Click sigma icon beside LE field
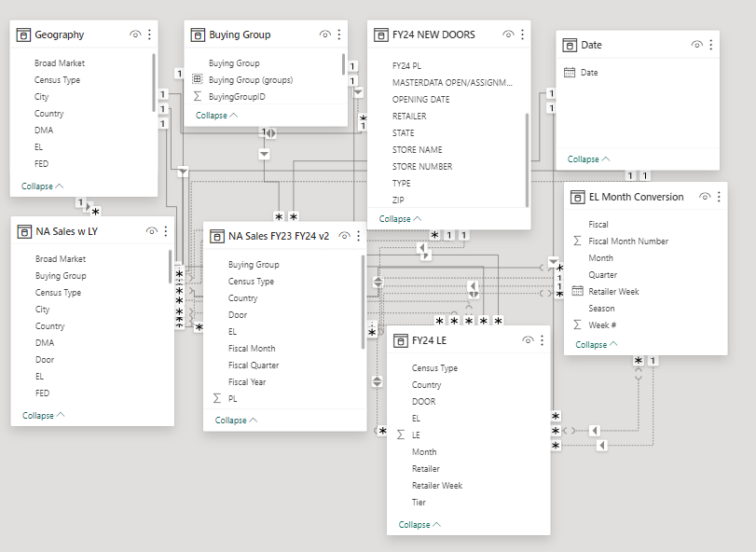 pyautogui.click(x=401, y=435)
